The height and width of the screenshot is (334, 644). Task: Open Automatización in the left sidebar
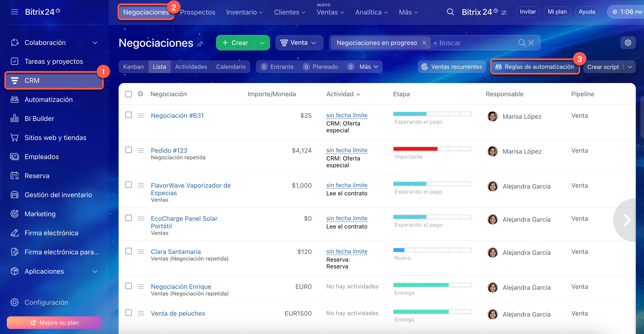[48, 99]
